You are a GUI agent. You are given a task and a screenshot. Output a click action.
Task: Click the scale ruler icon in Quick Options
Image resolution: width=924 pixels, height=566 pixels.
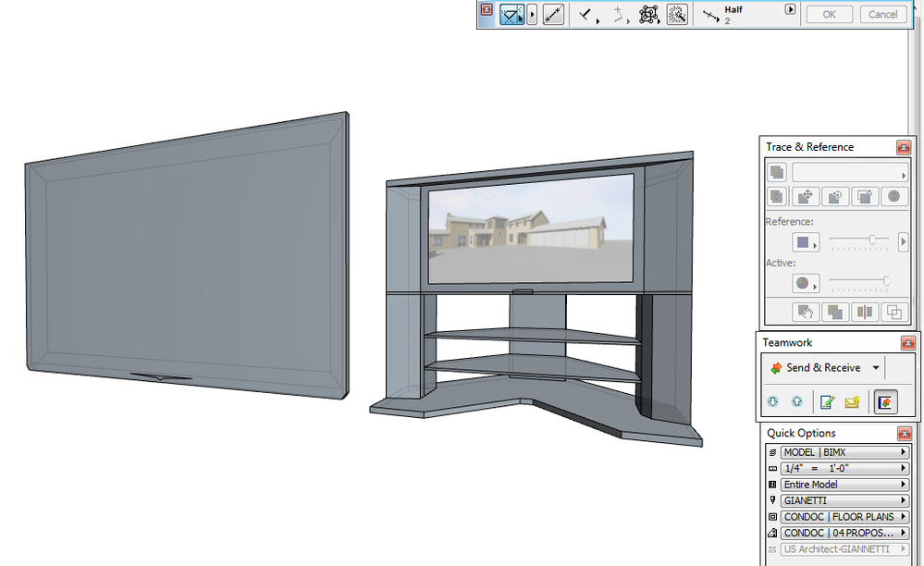tap(772, 468)
